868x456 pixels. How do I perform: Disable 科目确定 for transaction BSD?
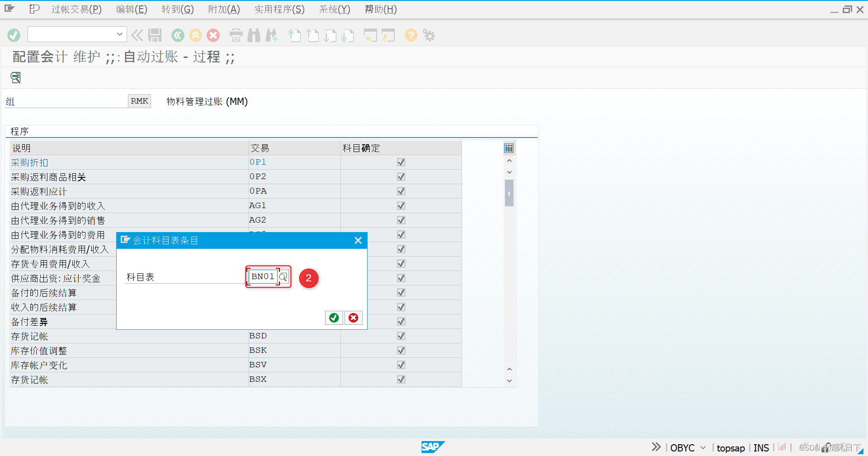tap(401, 336)
